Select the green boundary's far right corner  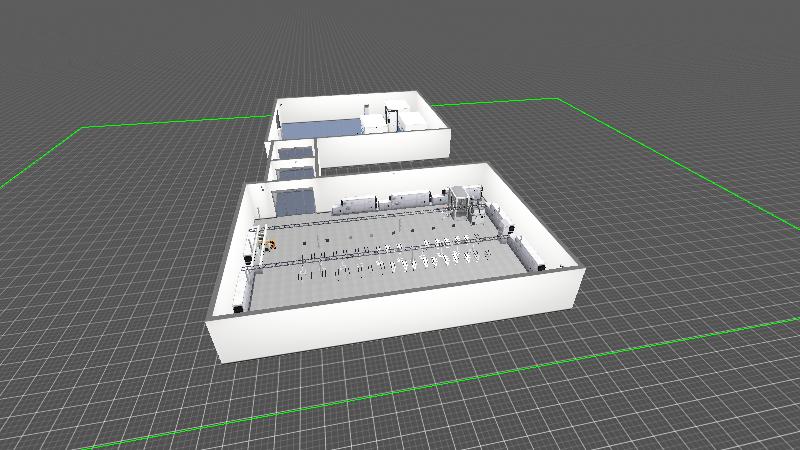pos(556,99)
